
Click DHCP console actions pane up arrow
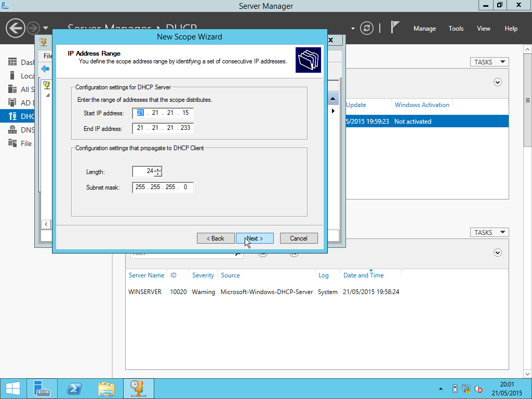(333, 99)
